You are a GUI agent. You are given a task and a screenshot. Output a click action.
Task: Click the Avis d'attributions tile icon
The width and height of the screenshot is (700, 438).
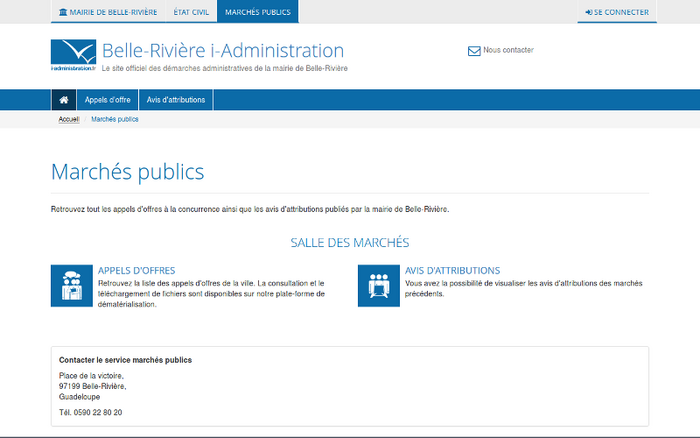[378, 286]
